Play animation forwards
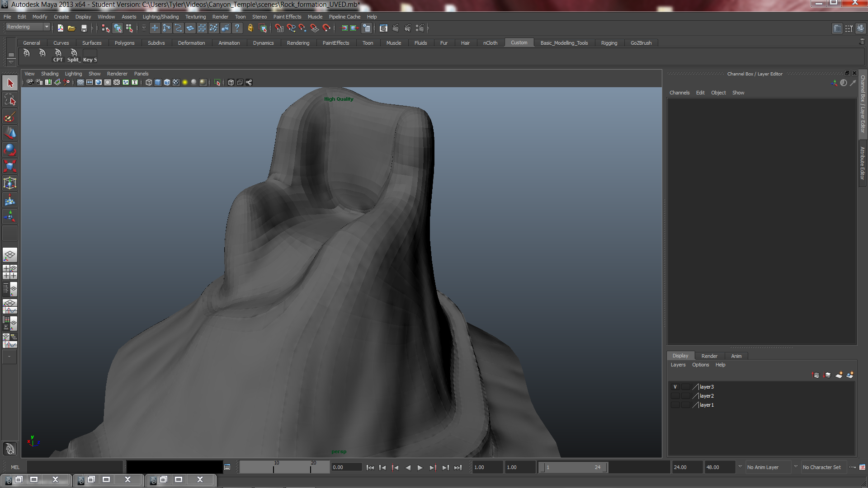The width and height of the screenshot is (868, 488). [x=420, y=468]
